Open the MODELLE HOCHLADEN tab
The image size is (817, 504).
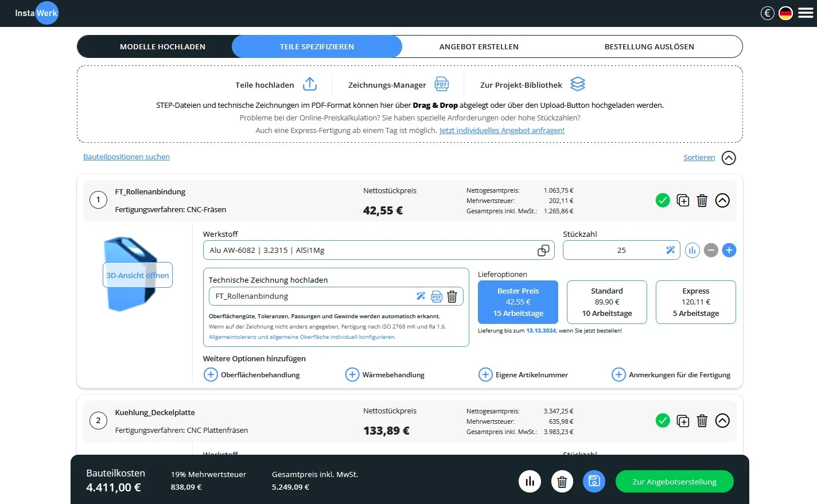[162, 46]
